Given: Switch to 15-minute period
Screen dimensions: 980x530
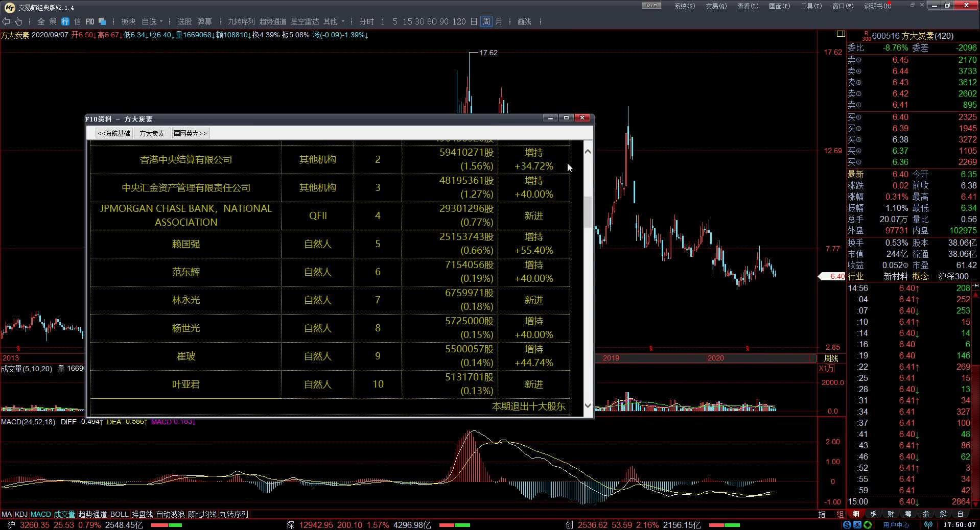Looking at the screenshot, I should pos(407,21).
